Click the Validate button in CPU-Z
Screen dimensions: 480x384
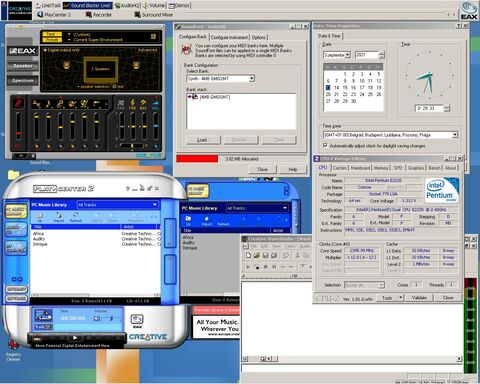(x=419, y=298)
